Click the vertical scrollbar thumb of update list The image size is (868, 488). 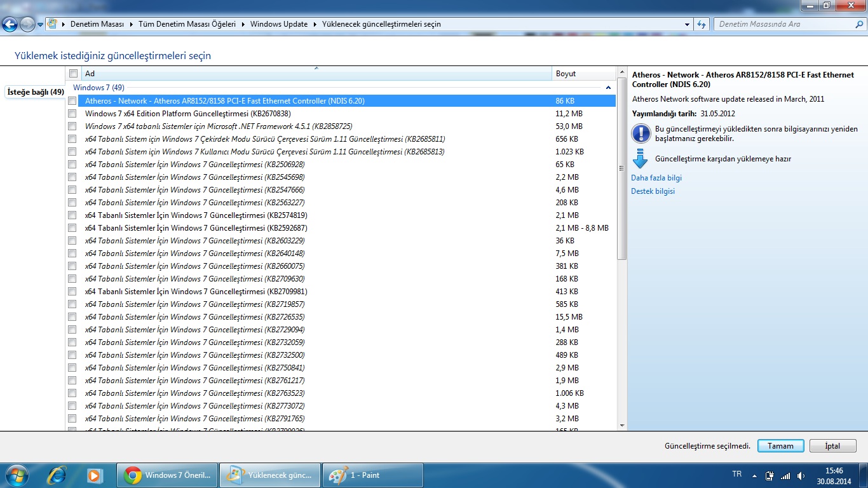(x=621, y=168)
